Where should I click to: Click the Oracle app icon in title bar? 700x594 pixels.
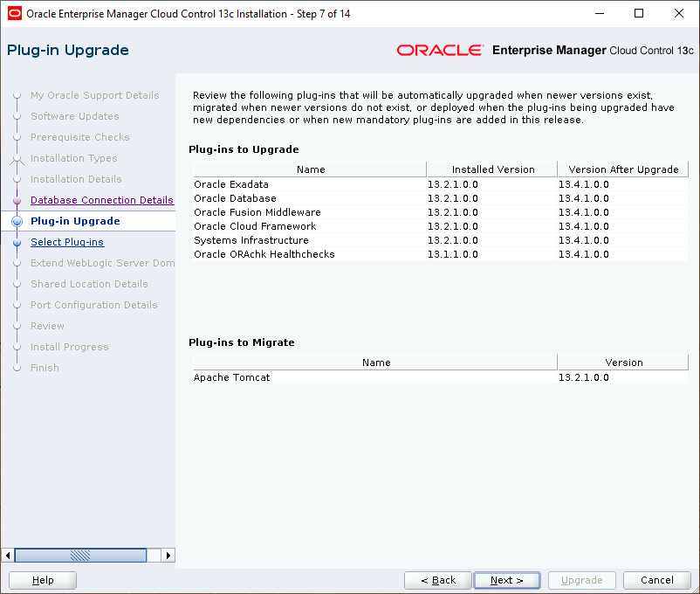[x=14, y=13]
